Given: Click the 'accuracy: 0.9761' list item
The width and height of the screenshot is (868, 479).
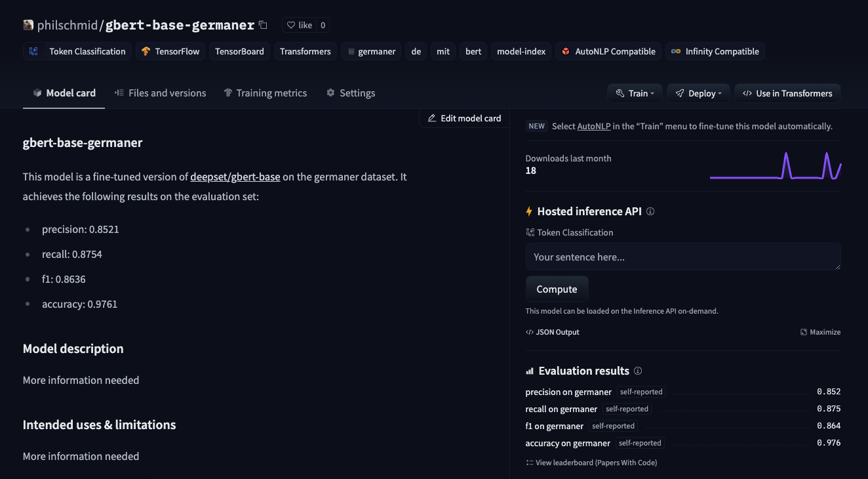Looking at the screenshot, I should pos(79,304).
